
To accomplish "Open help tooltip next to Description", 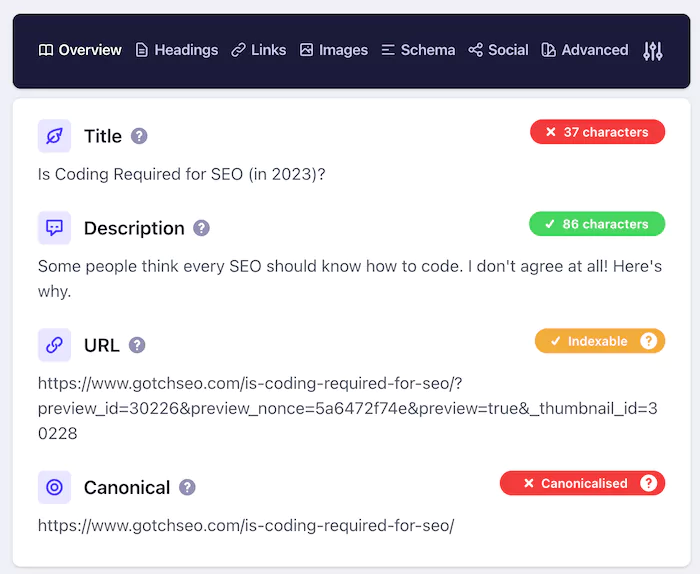I will point(202,228).
